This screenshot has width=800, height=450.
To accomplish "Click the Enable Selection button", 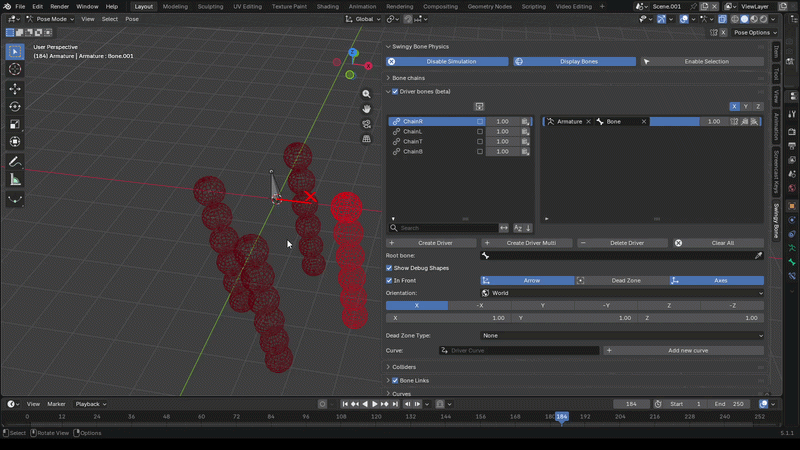I will 702,62.
